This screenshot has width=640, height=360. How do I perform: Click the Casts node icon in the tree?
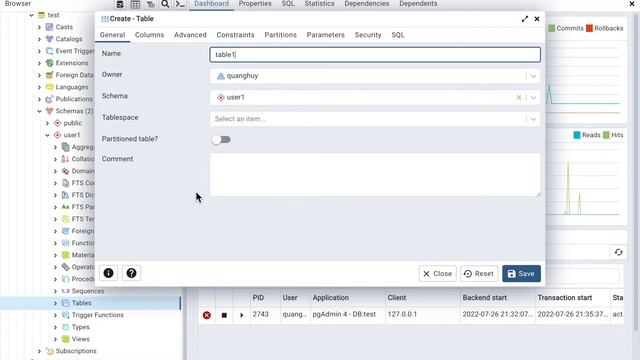pos(49,27)
